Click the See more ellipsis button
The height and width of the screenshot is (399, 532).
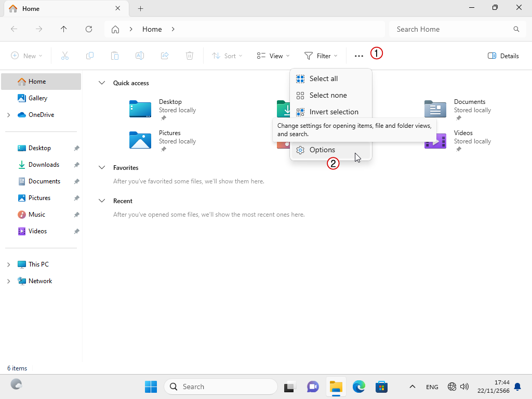point(358,56)
